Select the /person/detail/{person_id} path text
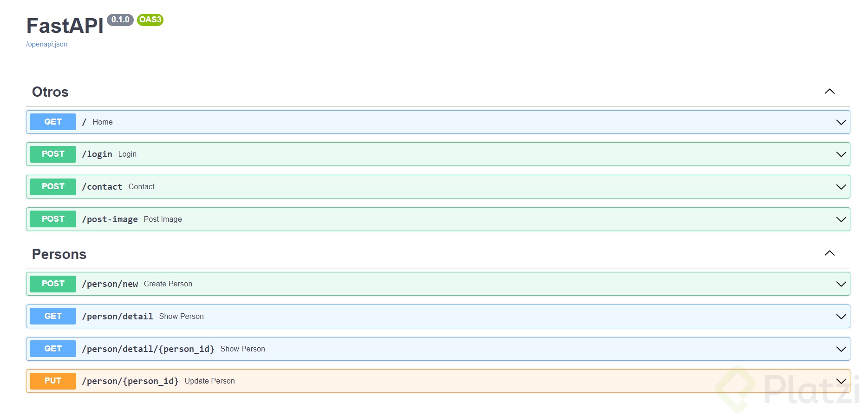Image resolution: width=868 pixels, height=417 pixels. pos(148,349)
